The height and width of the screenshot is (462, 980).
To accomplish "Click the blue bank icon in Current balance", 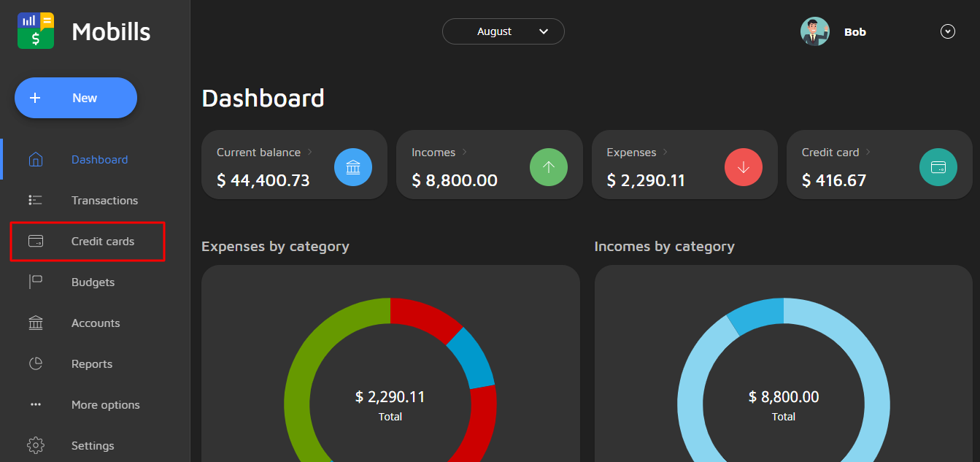I will (x=353, y=167).
